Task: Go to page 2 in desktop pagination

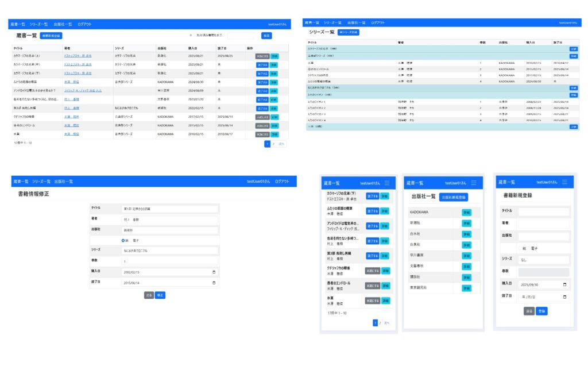Action: [273, 144]
